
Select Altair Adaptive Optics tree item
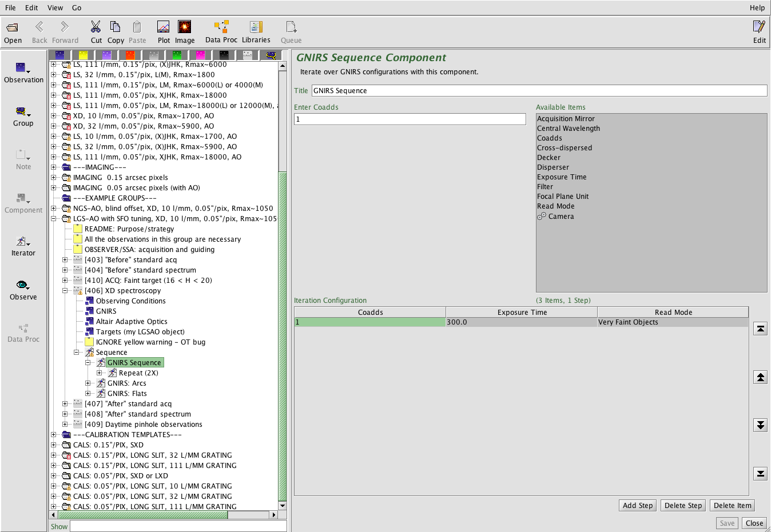132,322
